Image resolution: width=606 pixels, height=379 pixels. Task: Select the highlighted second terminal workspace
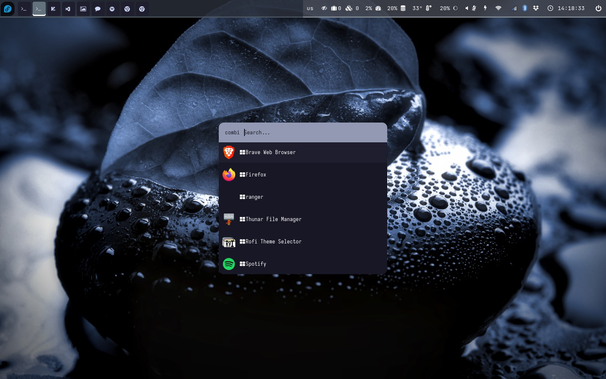pyautogui.click(x=39, y=8)
